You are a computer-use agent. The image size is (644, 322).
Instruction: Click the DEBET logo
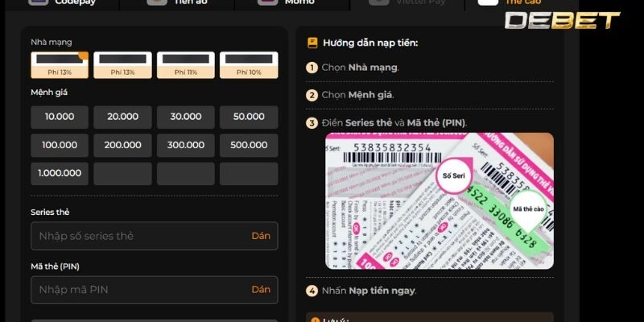[562, 21]
